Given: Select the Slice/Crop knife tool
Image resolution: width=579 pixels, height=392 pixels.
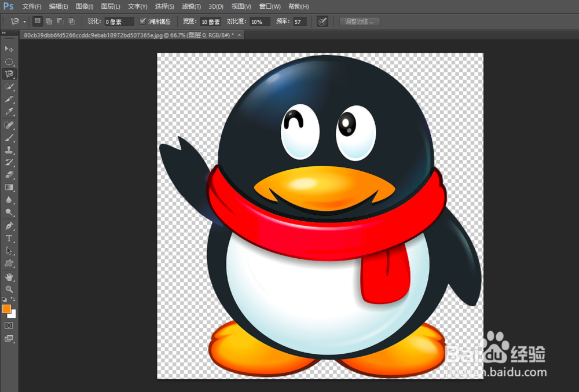Looking at the screenshot, I should click(9, 99).
